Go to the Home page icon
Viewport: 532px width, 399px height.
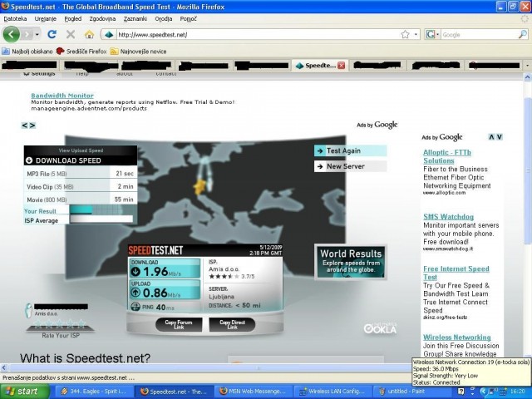[89, 34]
